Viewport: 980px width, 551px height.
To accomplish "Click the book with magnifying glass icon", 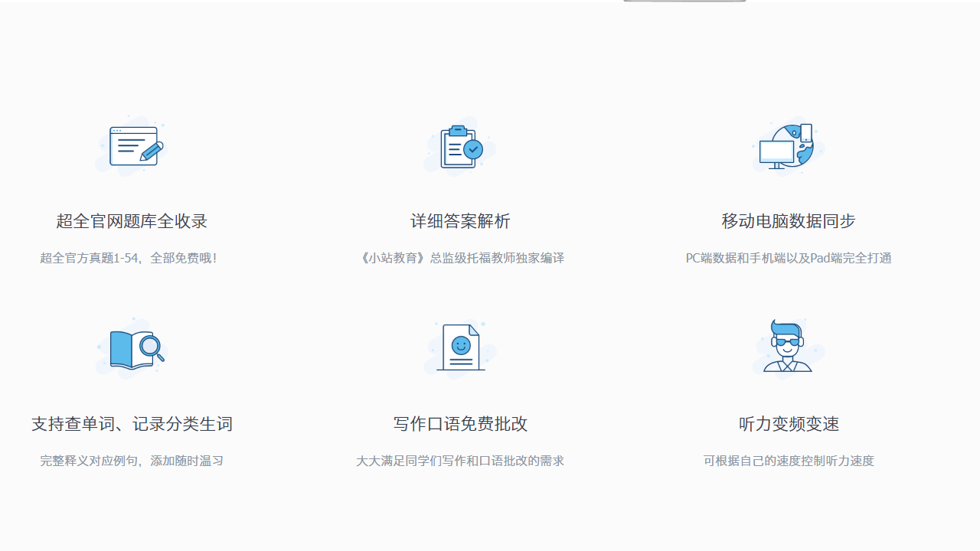I will pos(131,347).
